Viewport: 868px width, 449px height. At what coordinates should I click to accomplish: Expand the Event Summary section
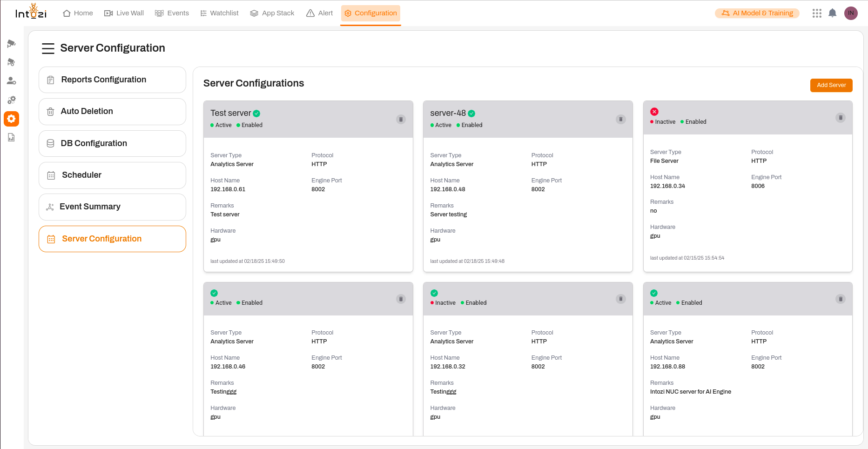click(x=112, y=207)
